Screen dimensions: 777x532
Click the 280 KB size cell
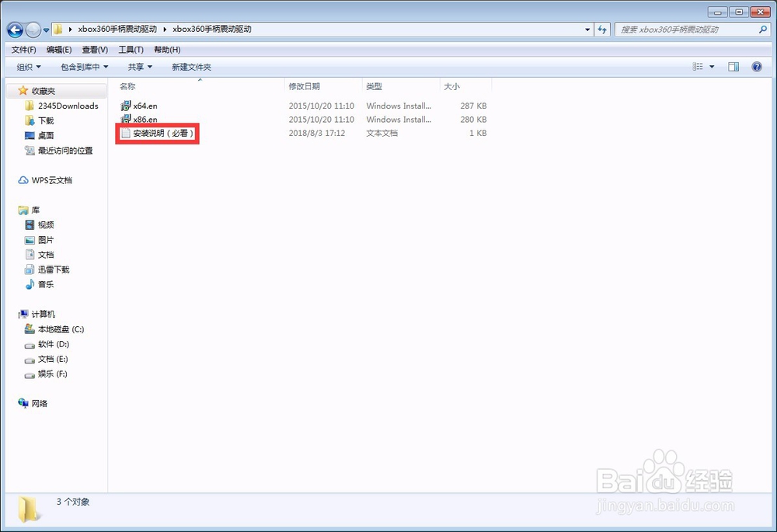pos(473,120)
